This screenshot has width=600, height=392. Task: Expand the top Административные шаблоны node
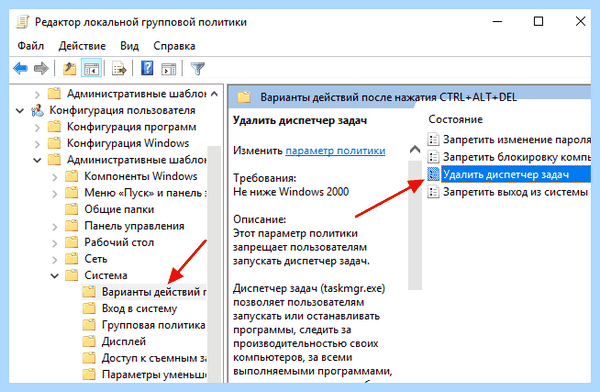[37, 94]
